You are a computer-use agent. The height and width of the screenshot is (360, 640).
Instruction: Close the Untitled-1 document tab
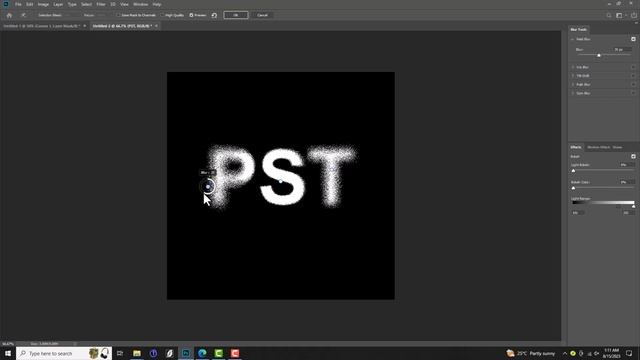point(84,26)
